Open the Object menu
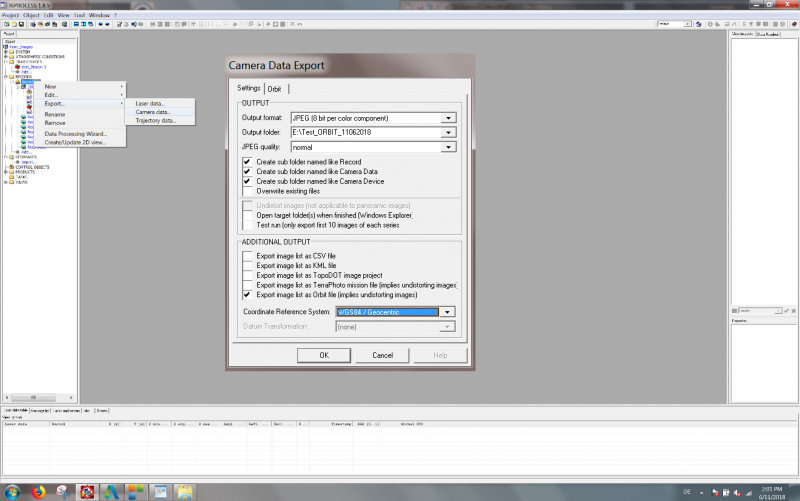The height and width of the screenshot is (501, 800). click(x=31, y=15)
